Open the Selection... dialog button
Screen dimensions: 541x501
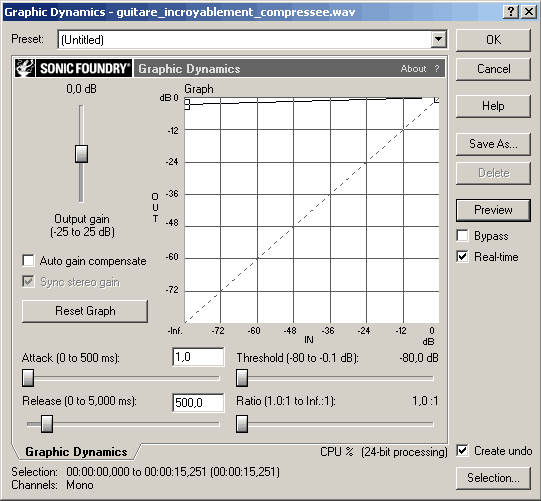pyautogui.click(x=493, y=478)
